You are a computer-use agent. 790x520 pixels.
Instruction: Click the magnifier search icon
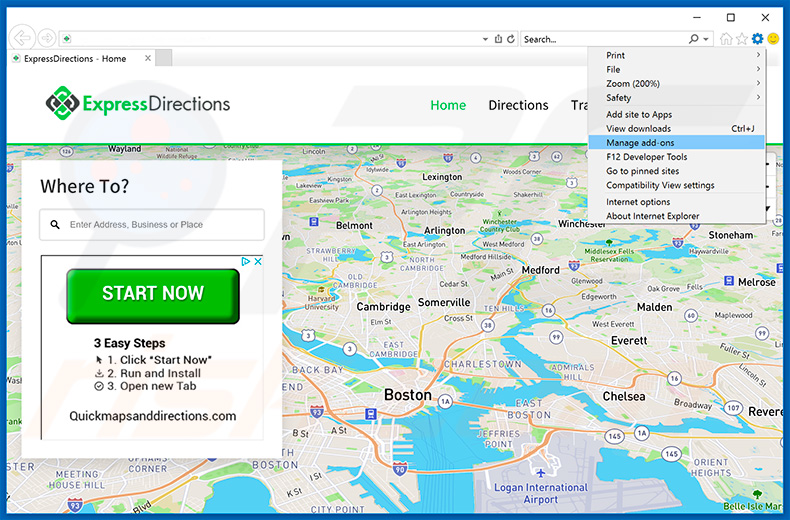click(x=694, y=39)
